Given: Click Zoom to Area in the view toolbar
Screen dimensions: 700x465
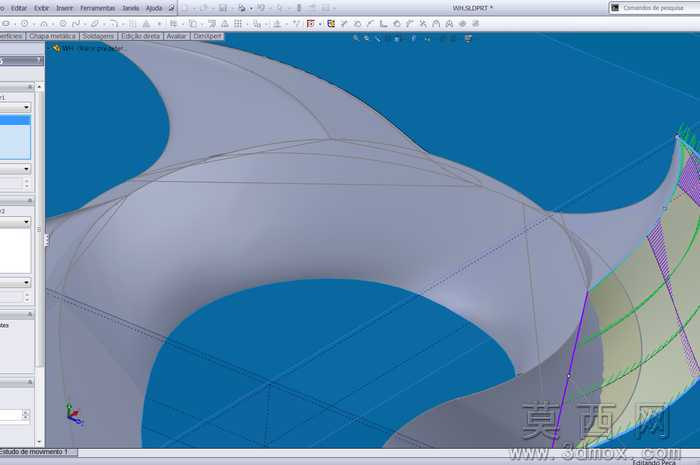Looking at the screenshot, I should pyautogui.click(x=367, y=39).
